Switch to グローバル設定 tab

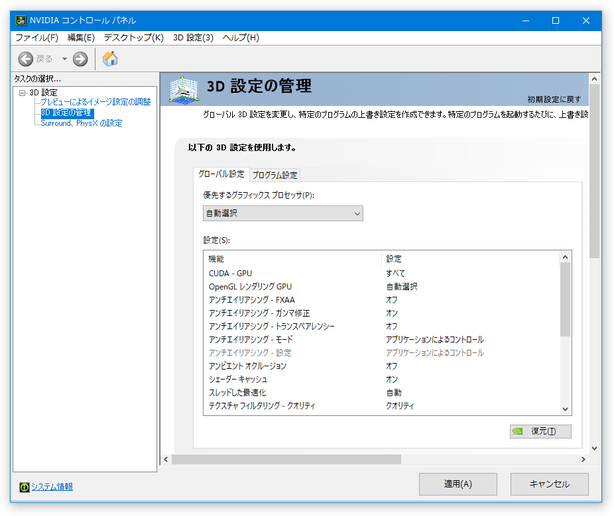221,174
